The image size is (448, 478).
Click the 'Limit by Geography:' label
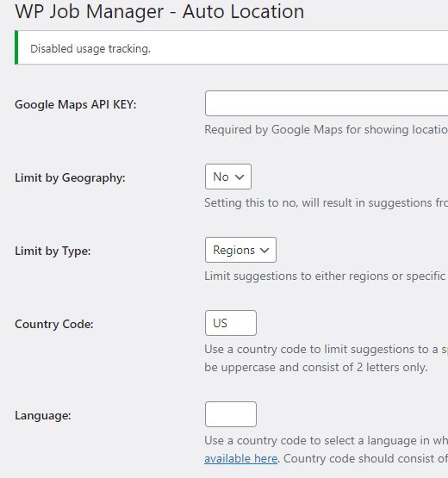(x=70, y=177)
